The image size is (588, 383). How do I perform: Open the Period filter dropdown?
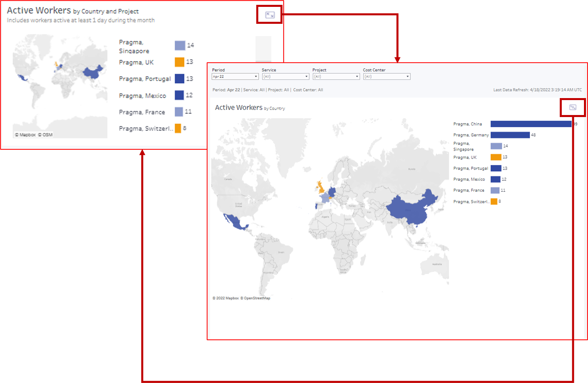point(256,76)
